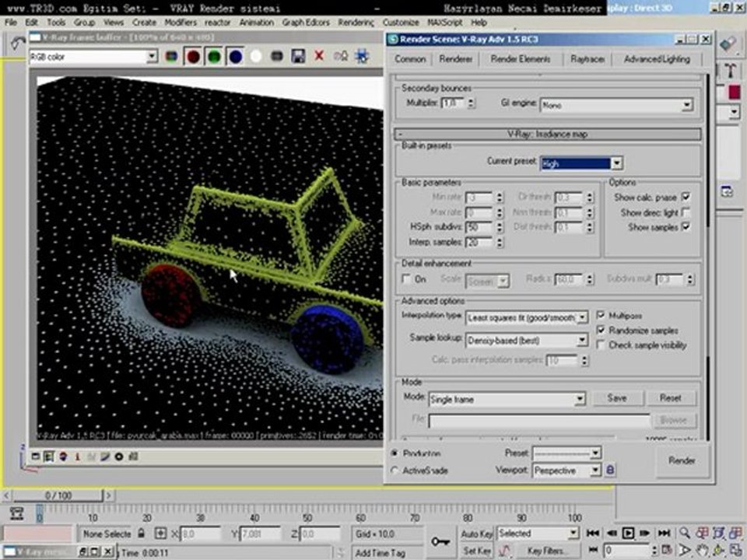Open the Customize menu

tap(401, 23)
